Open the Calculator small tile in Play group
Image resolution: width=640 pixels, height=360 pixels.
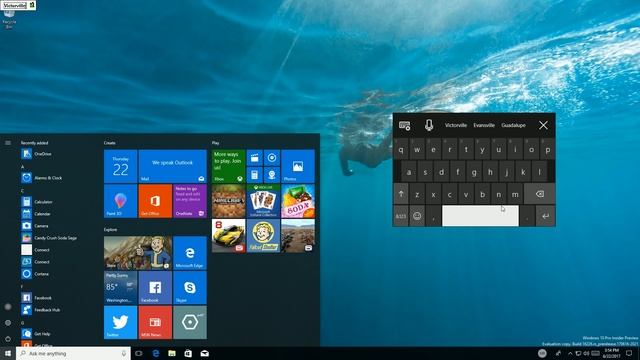[255, 175]
